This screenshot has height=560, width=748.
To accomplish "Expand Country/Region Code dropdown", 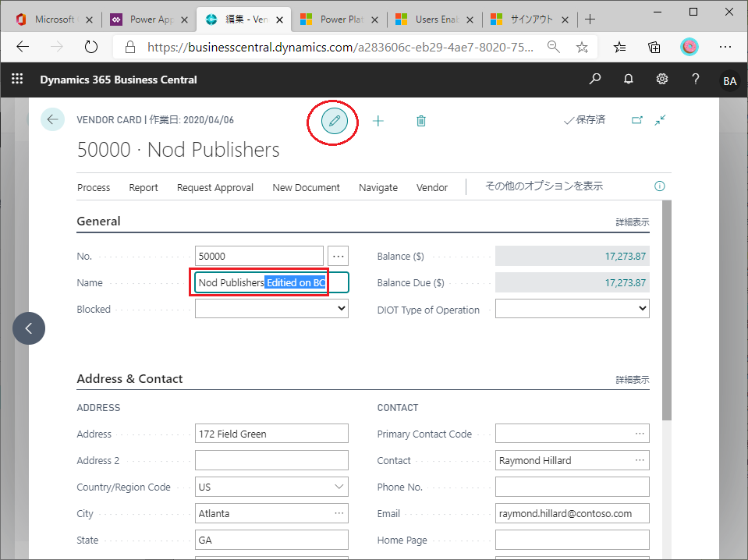I will point(339,487).
